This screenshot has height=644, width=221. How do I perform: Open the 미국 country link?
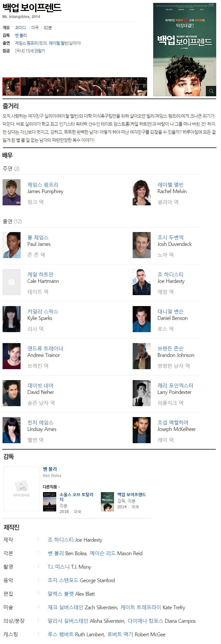pos(35,28)
